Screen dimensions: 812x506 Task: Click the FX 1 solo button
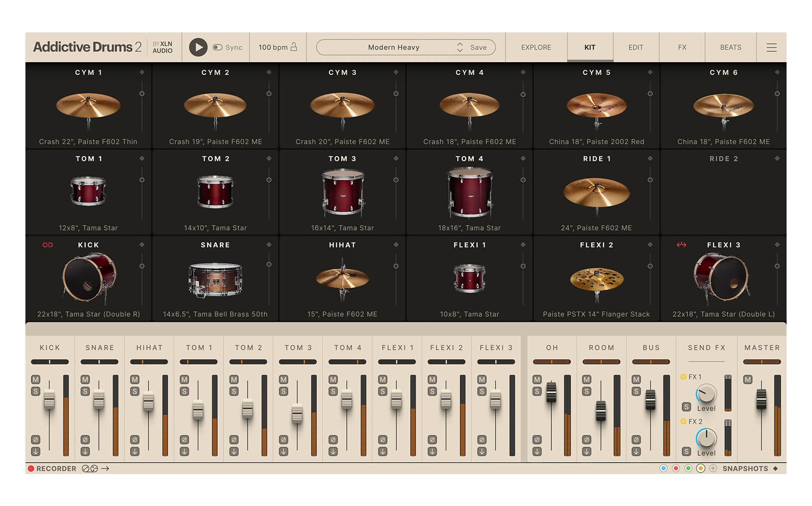(x=686, y=407)
